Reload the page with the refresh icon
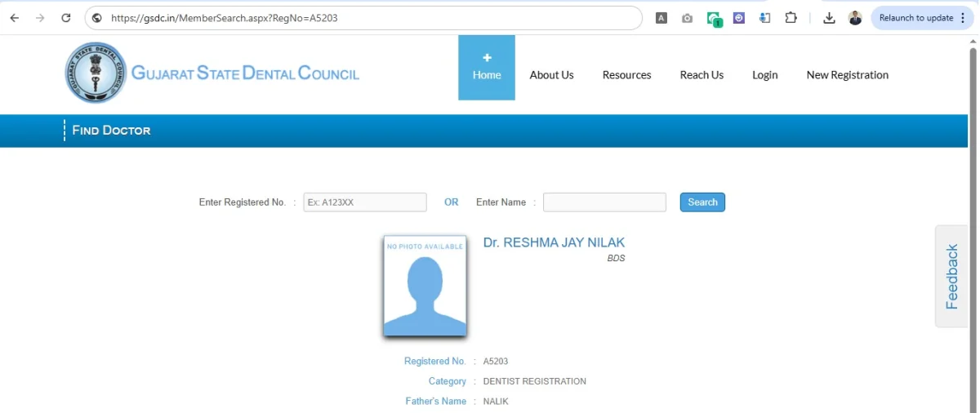The image size is (980, 413). coord(66,18)
